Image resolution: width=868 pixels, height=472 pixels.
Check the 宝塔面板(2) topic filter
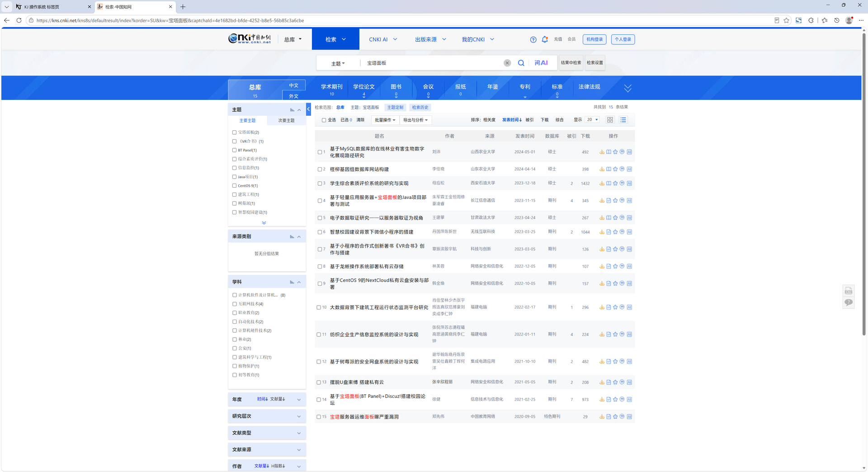pos(234,132)
